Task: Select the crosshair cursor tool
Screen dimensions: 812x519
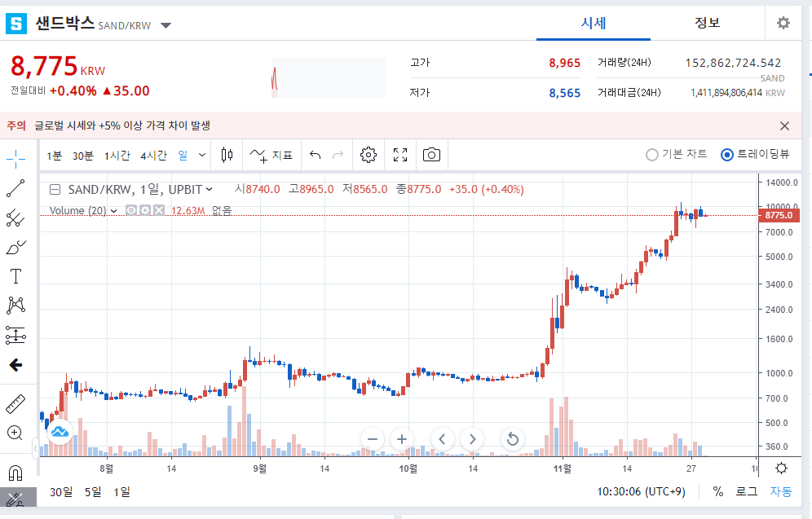Action: click(15, 160)
